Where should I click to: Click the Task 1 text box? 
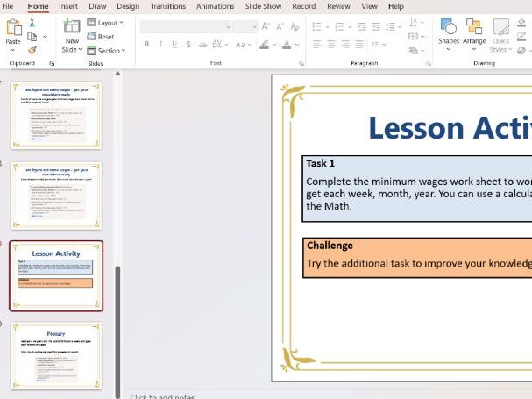point(417,189)
